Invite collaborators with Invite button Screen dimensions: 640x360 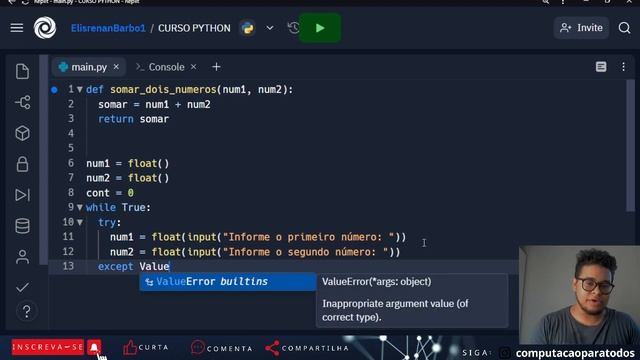coord(582,28)
